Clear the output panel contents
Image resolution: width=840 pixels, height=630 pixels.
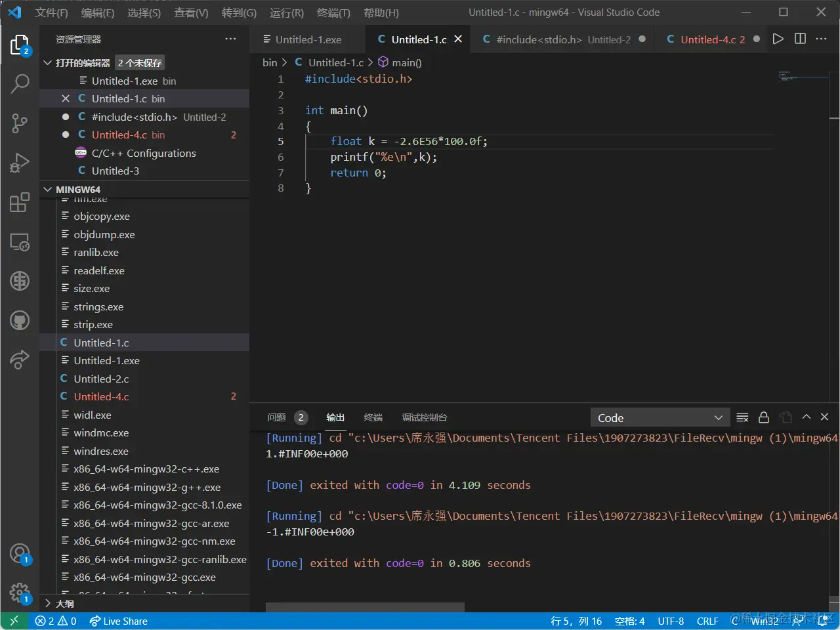point(742,417)
